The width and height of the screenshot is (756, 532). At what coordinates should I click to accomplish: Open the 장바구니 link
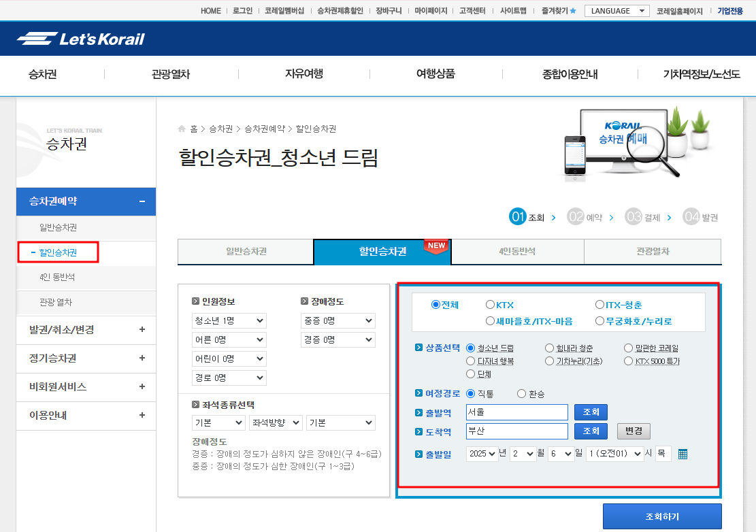click(389, 11)
